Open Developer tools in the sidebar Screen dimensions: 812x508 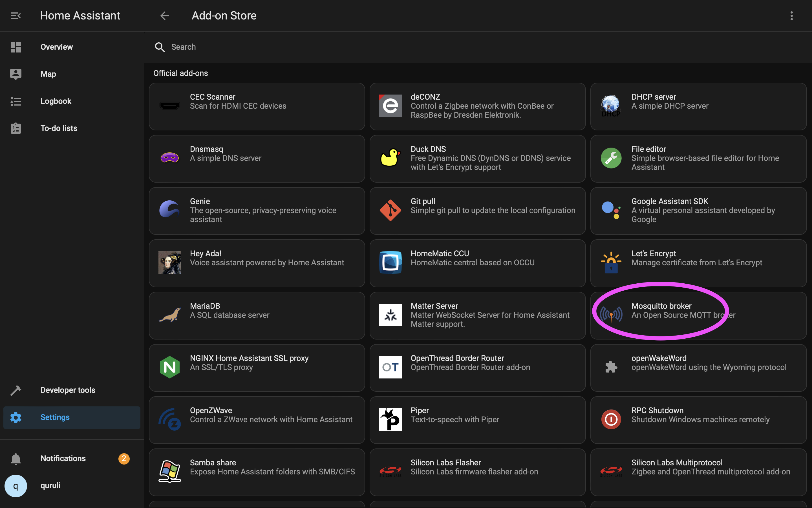[72, 390]
